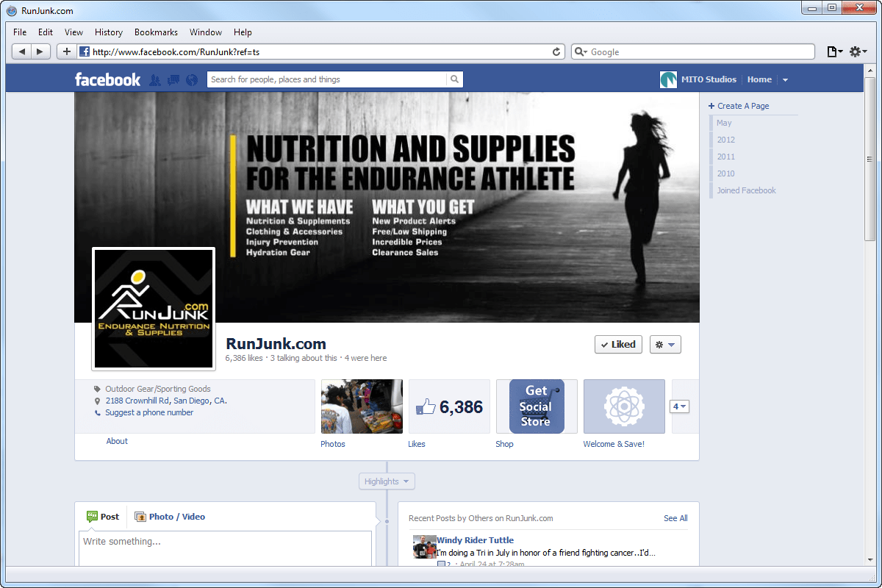The image size is (882, 588).
Task: Click the Facebook logo in the header
Action: point(107,79)
